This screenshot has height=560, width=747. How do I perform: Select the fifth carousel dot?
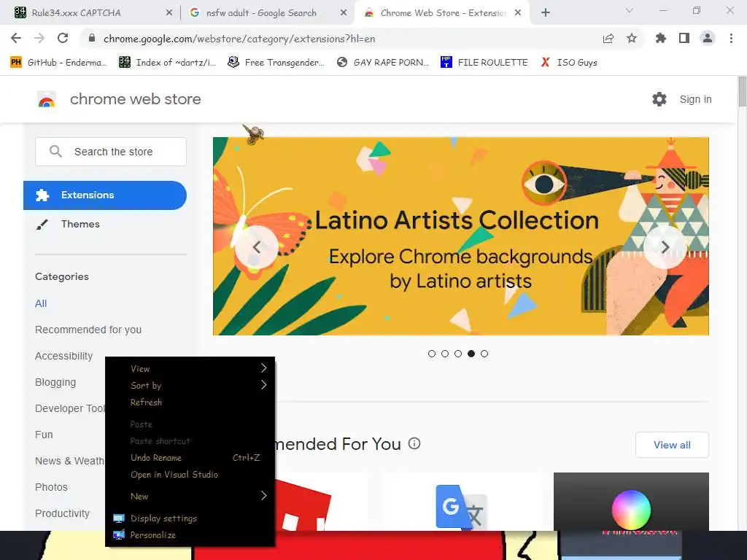coord(484,354)
